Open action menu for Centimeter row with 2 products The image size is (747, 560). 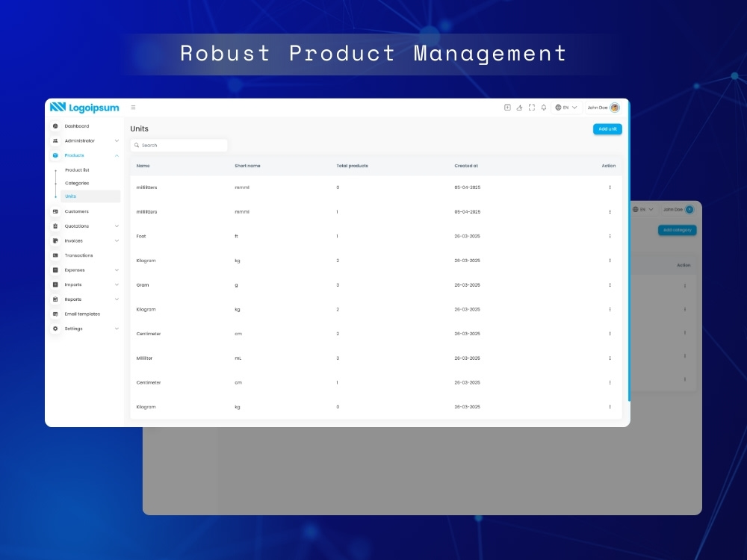610,333
